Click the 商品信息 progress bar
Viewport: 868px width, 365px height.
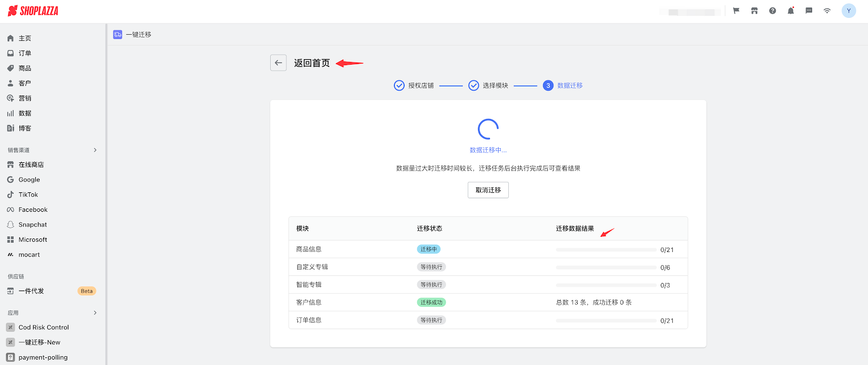pos(606,250)
